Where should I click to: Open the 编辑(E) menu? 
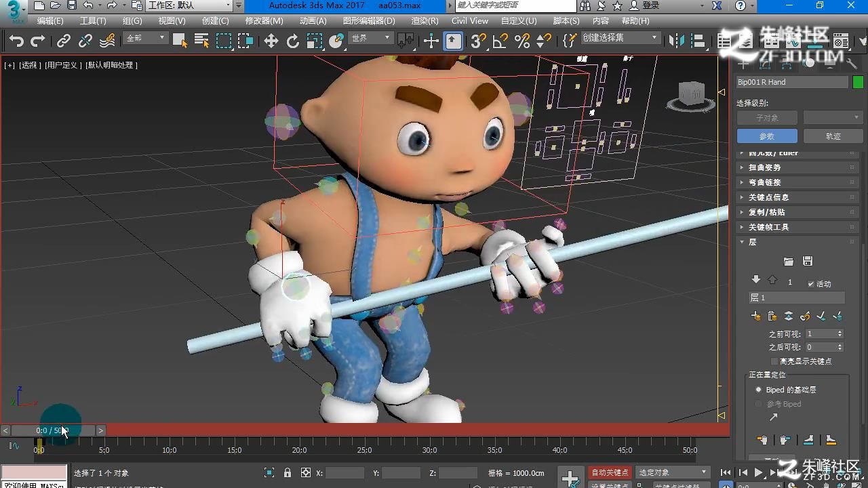pyautogui.click(x=50, y=21)
